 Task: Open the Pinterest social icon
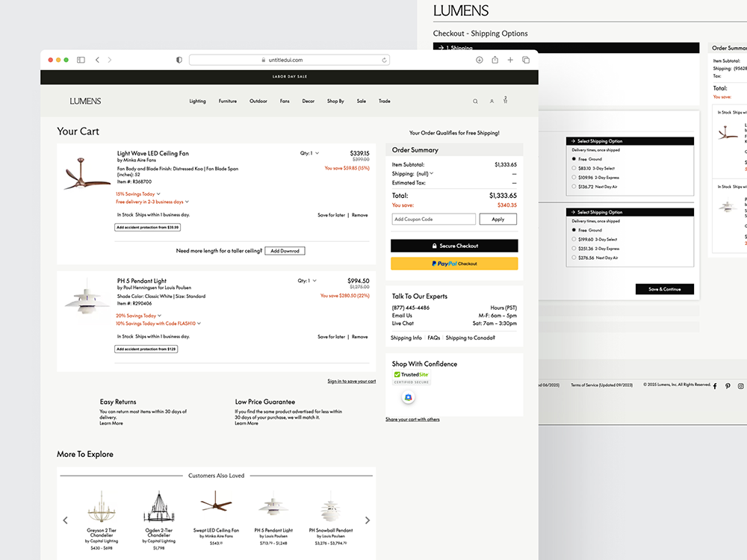728,386
